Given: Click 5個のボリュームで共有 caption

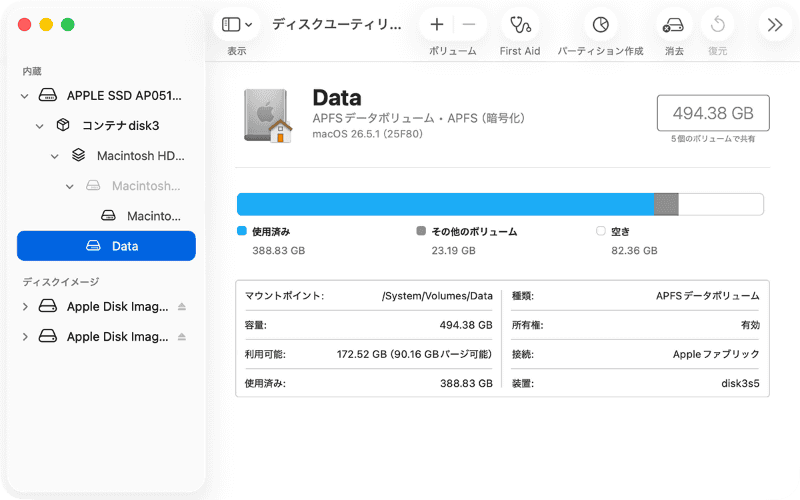Looking at the screenshot, I should (713, 139).
